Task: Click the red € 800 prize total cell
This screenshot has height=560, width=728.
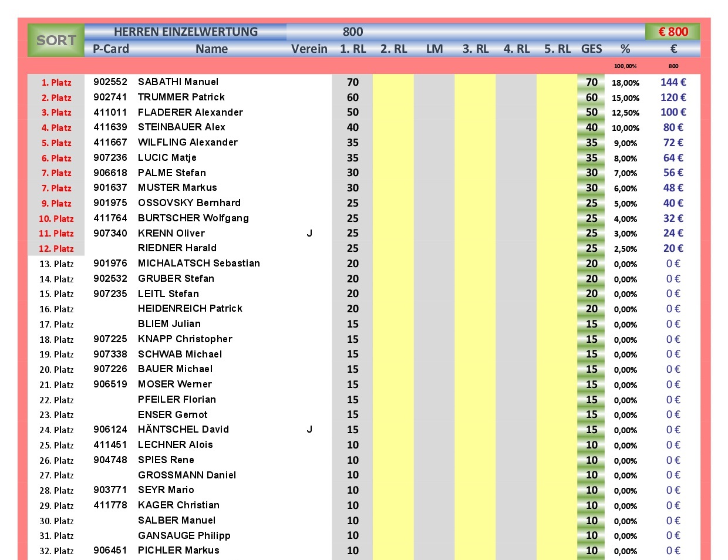Action: point(673,32)
